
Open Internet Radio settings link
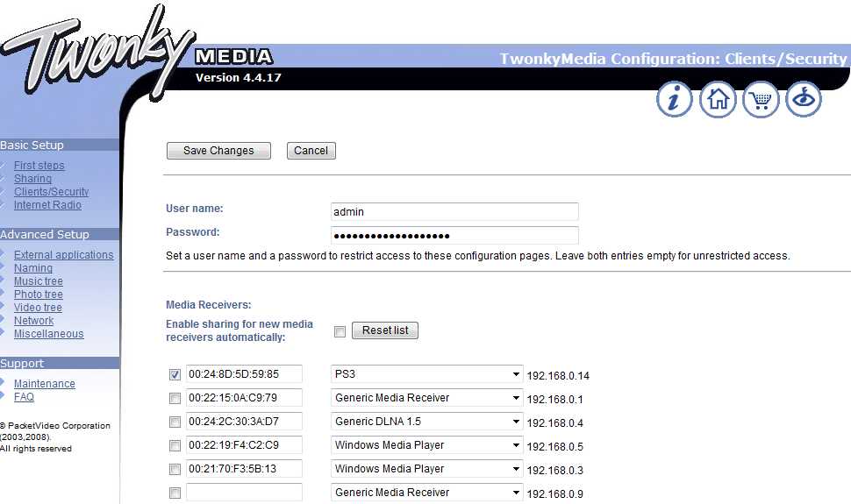[47, 204]
